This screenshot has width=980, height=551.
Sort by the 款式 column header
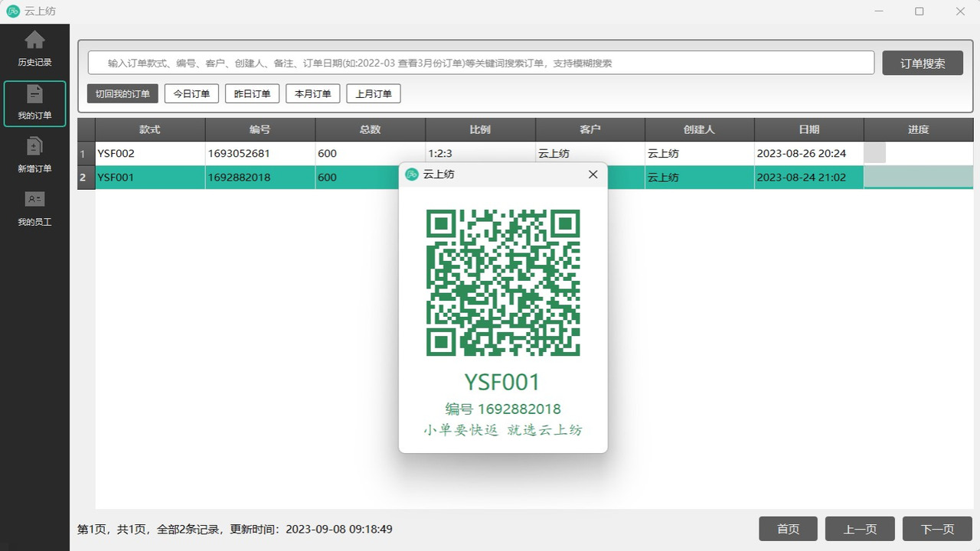149,129
